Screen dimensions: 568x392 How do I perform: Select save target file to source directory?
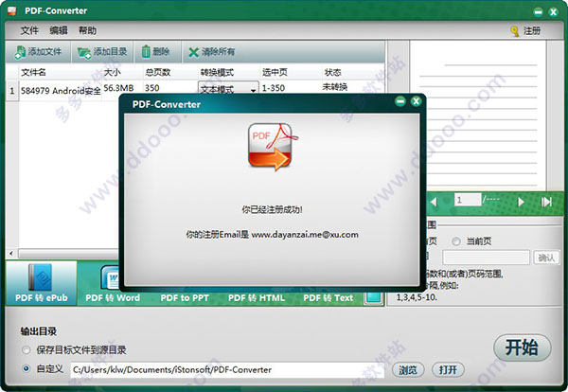pos(27,350)
